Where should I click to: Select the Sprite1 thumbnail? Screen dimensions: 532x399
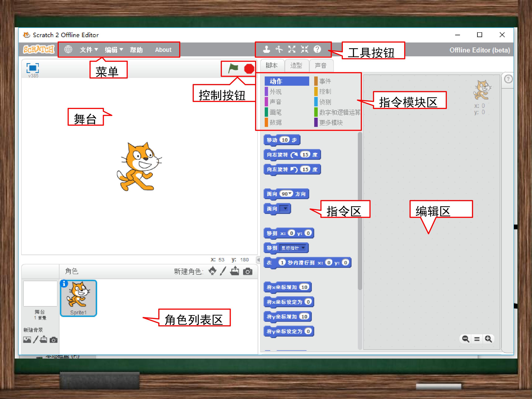[x=78, y=298]
